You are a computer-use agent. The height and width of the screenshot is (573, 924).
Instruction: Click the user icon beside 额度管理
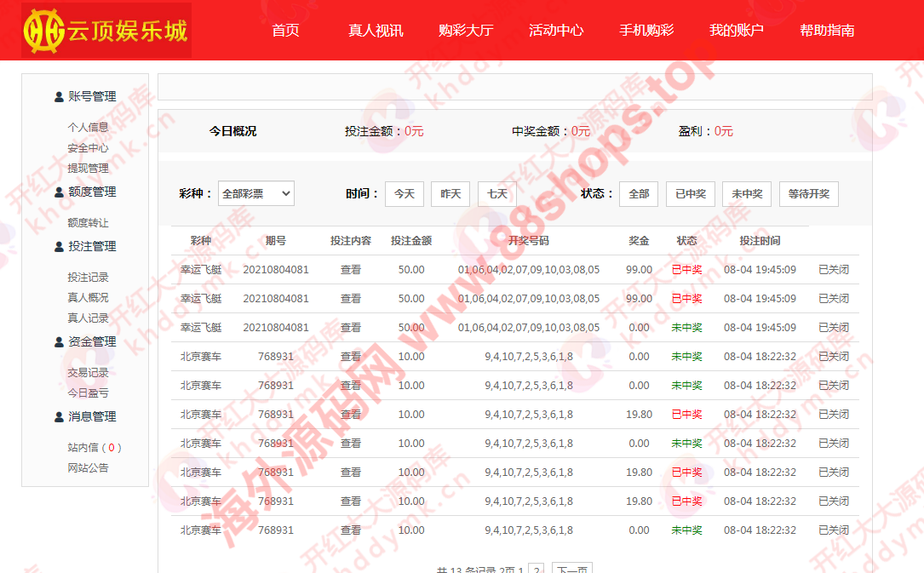[59, 192]
